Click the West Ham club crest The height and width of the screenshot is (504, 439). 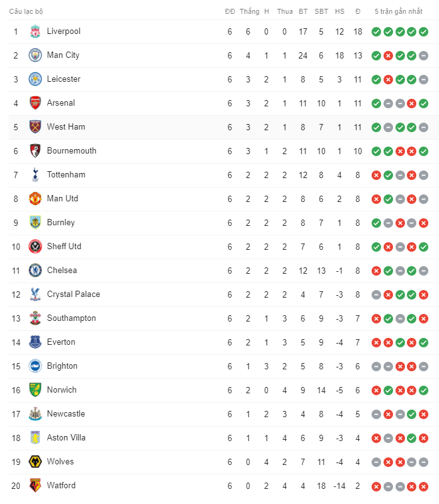click(x=35, y=127)
